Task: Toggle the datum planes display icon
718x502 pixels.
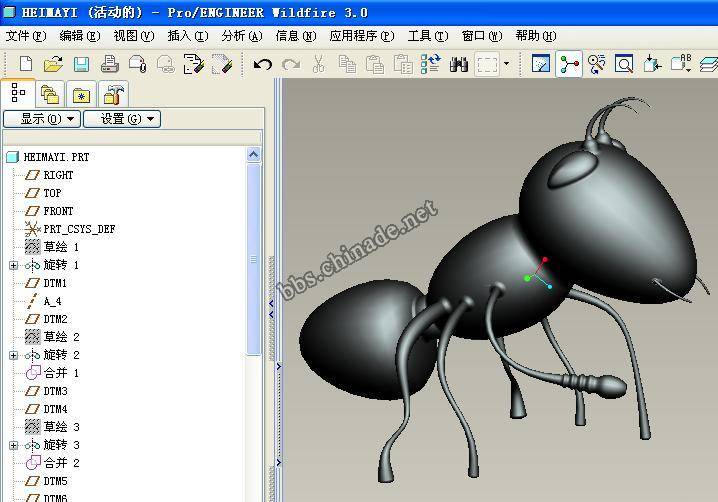Action: coord(708,65)
